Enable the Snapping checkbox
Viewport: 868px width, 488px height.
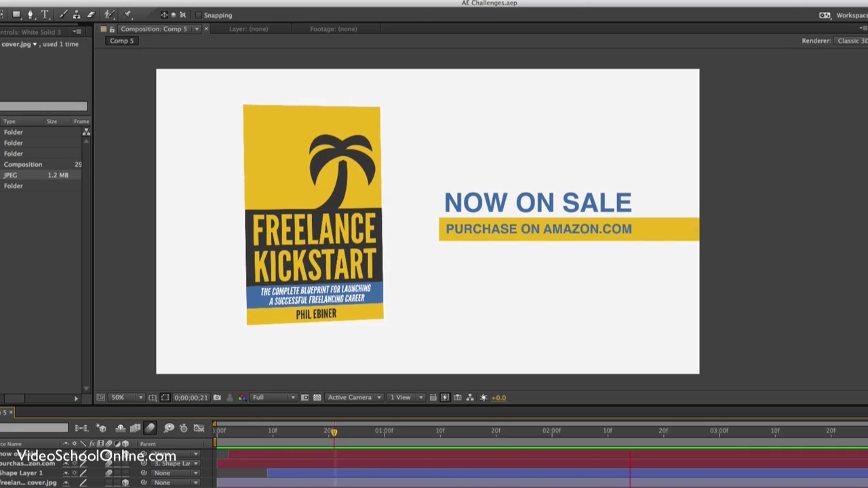click(x=198, y=15)
